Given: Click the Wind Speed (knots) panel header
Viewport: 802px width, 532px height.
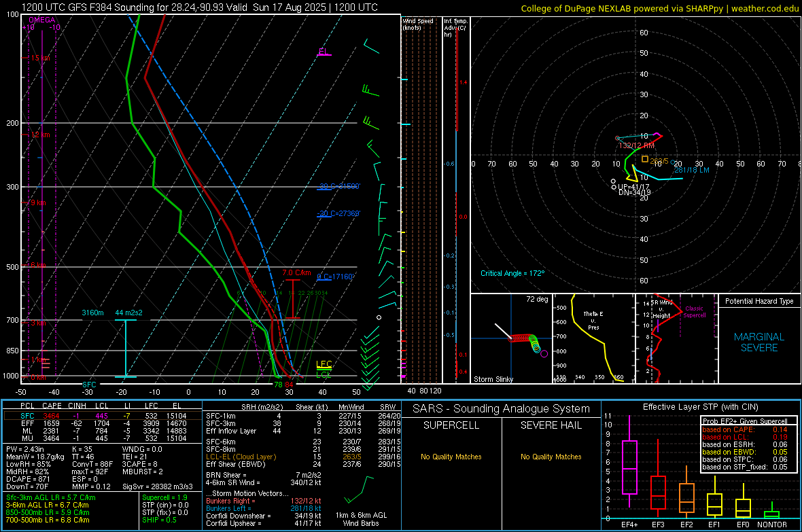Looking at the screenshot, I should click(418, 24).
